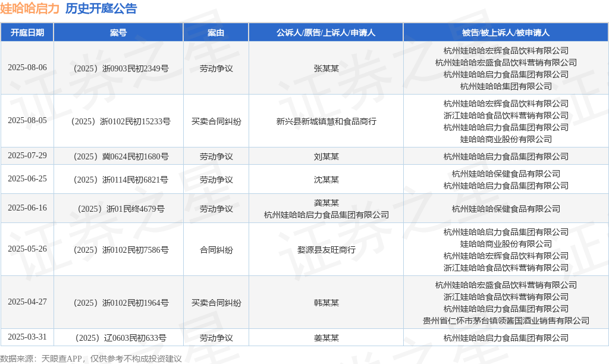Click 贵州省仁怀市茅台镇领酱国酒业销售有限公司
This screenshot has width=609, height=364.
click(506, 321)
